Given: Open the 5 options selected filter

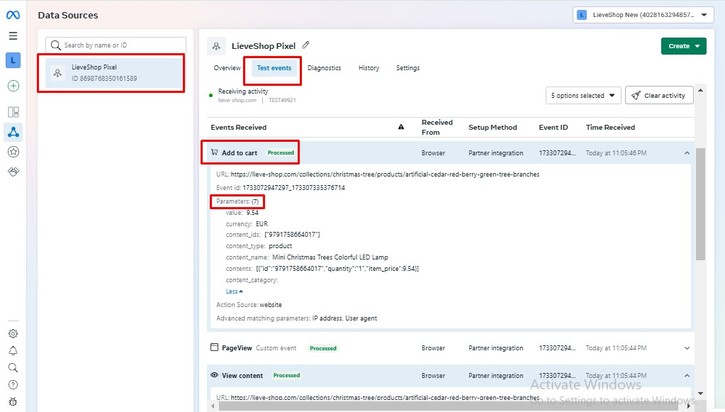Looking at the screenshot, I should click(x=583, y=95).
